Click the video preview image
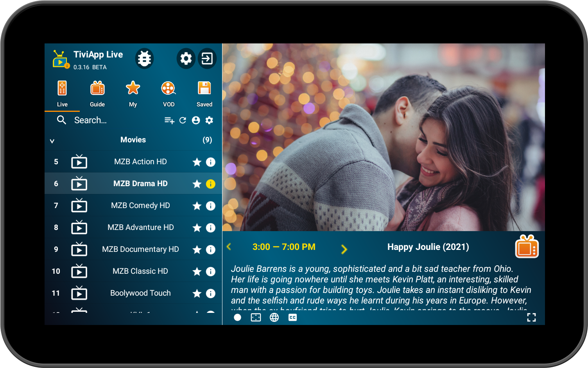Image resolution: width=588 pixels, height=368 pixels. 384,137
